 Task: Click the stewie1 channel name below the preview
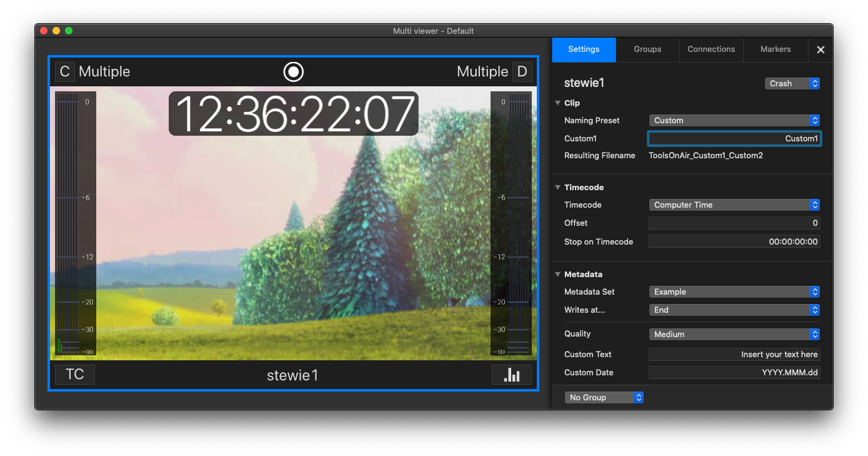click(292, 375)
